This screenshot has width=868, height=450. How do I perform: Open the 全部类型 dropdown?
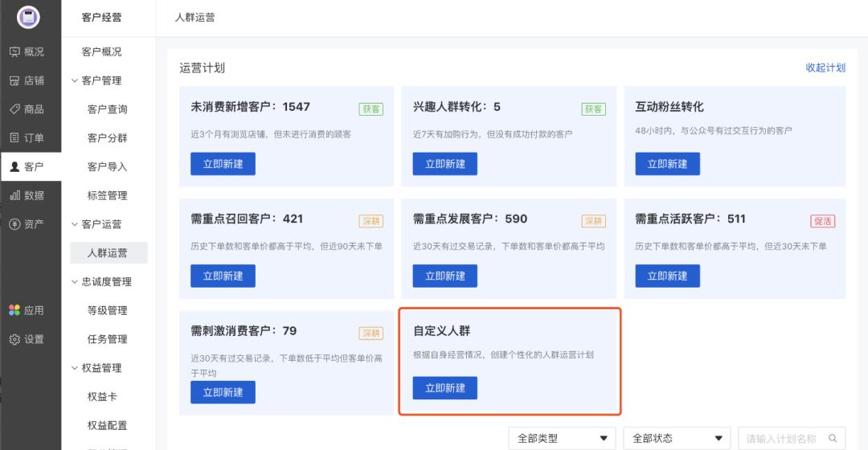pyautogui.click(x=562, y=439)
